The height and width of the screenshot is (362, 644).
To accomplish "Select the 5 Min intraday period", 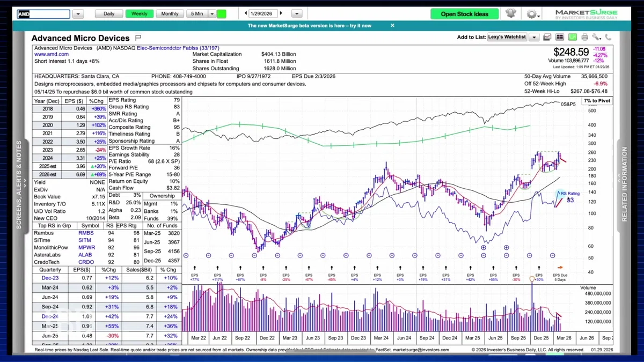I will click(196, 14).
